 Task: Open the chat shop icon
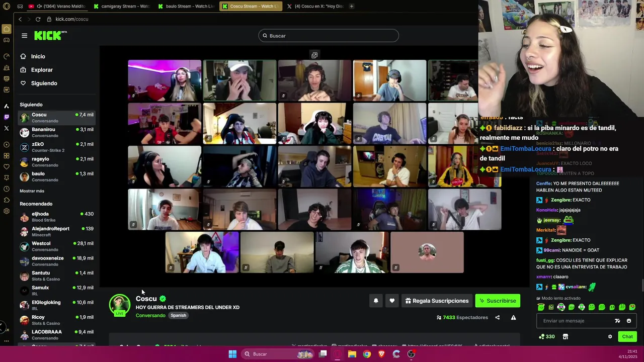pos(565,336)
